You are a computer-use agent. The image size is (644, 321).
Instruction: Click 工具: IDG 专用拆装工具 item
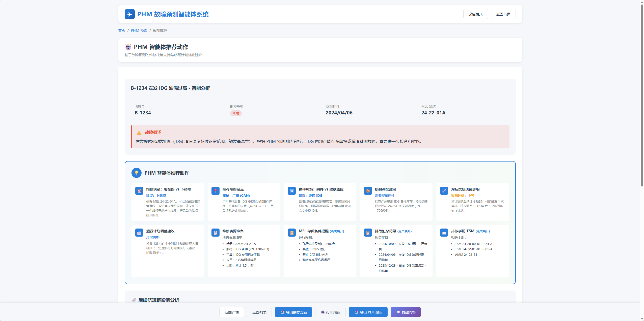tap(243, 254)
